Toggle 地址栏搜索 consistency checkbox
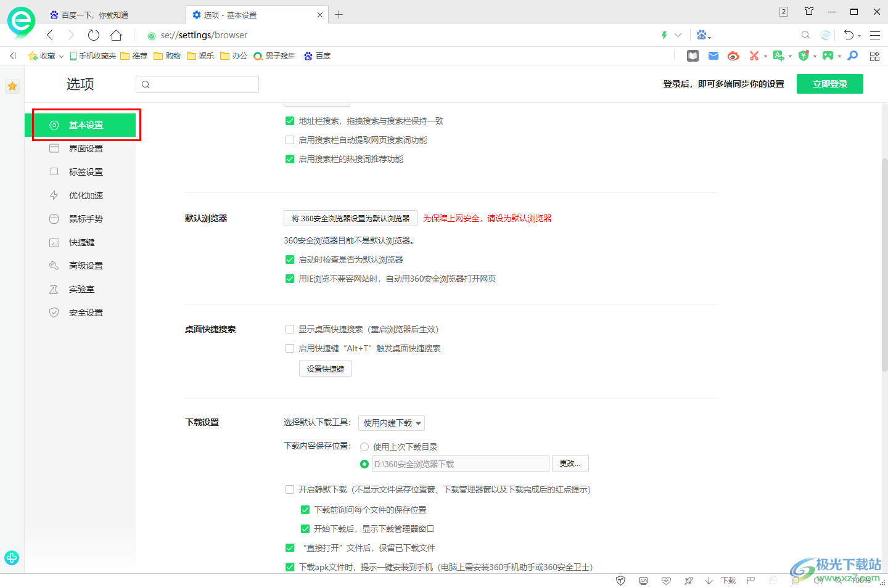 coord(290,121)
